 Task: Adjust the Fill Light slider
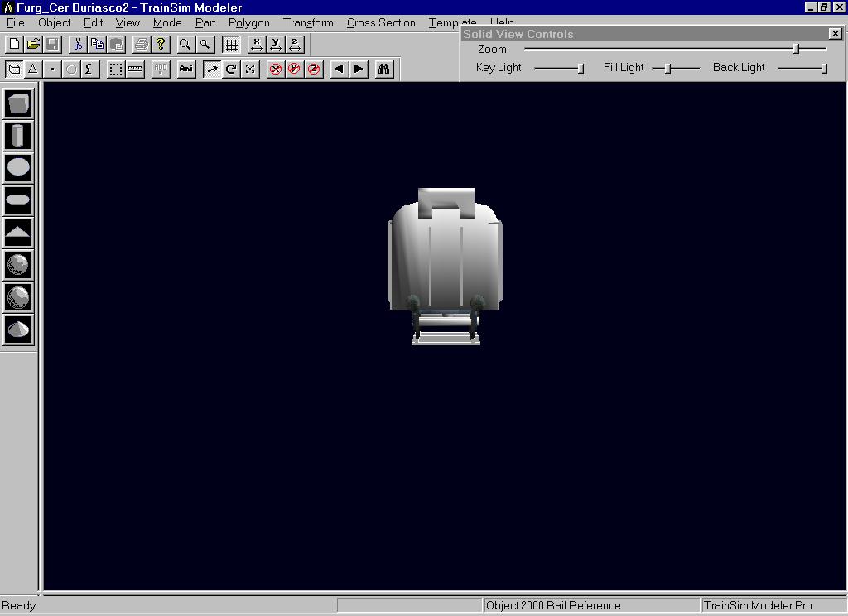click(x=667, y=68)
